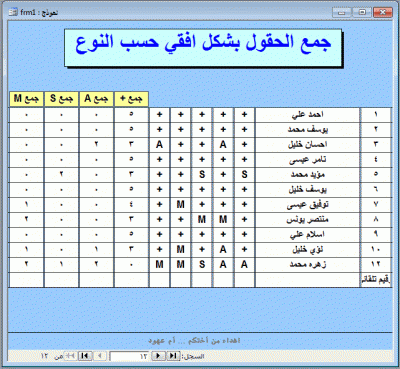Click جمع + value ٤ in توفيق عيسى row

[x=131, y=204]
